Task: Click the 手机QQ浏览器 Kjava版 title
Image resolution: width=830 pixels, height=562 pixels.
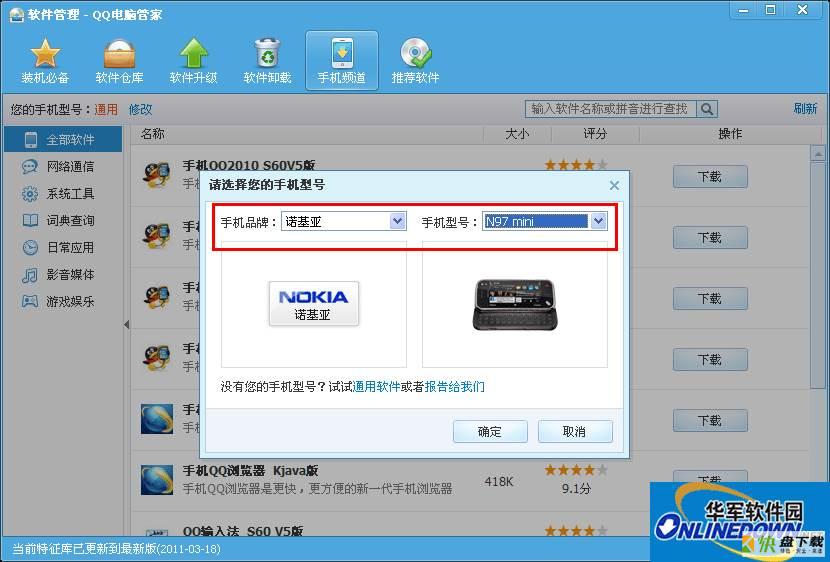Action: pos(250,470)
